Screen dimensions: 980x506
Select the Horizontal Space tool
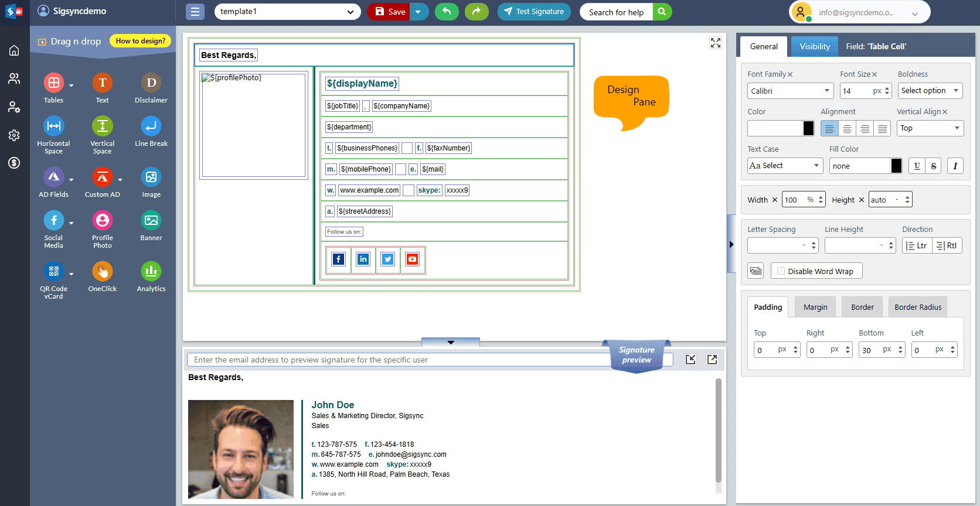54,126
